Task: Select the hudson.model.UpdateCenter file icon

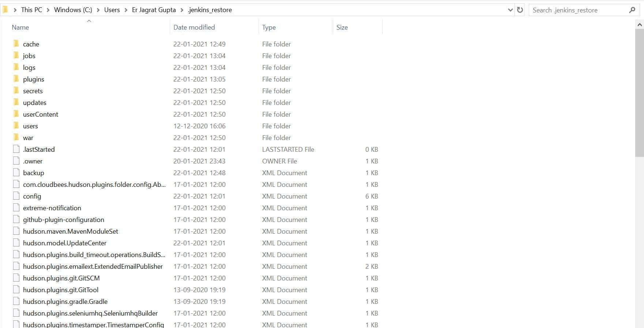Action: [x=16, y=243]
